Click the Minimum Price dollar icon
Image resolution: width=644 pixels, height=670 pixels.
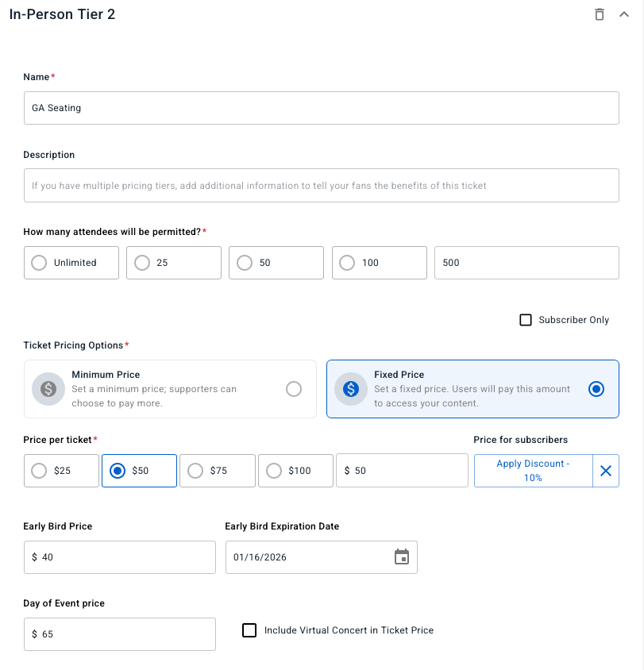(48, 389)
